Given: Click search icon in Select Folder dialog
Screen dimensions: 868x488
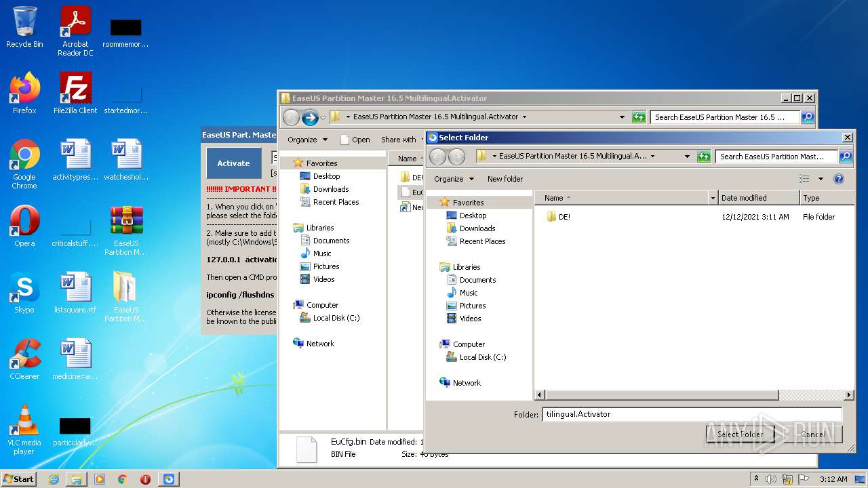Looking at the screenshot, I should tap(846, 157).
